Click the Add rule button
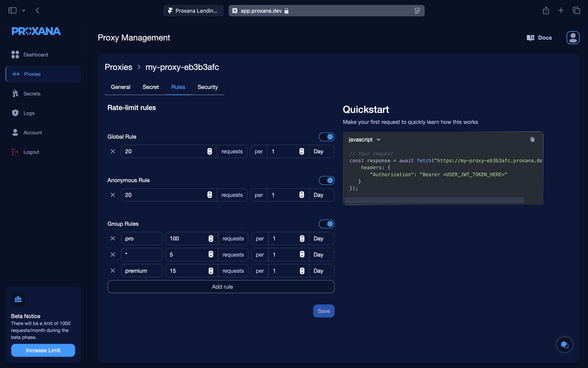 pyautogui.click(x=221, y=287)
